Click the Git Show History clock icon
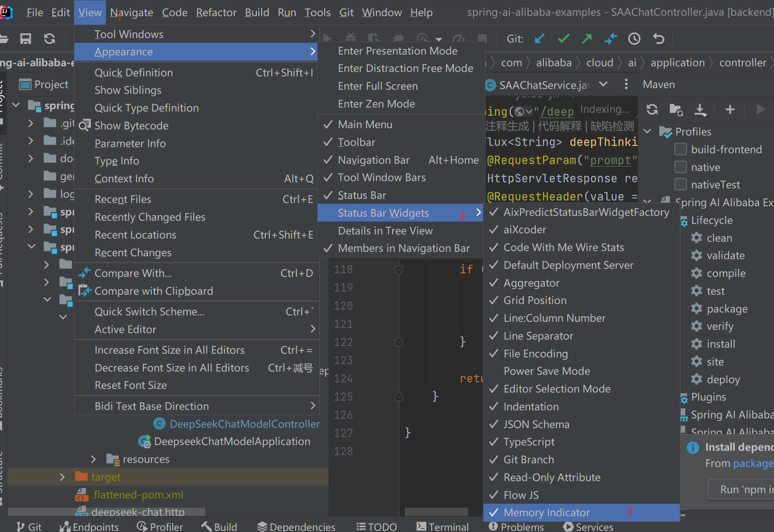The image size is (774, 532). click(x=634, y=39)
